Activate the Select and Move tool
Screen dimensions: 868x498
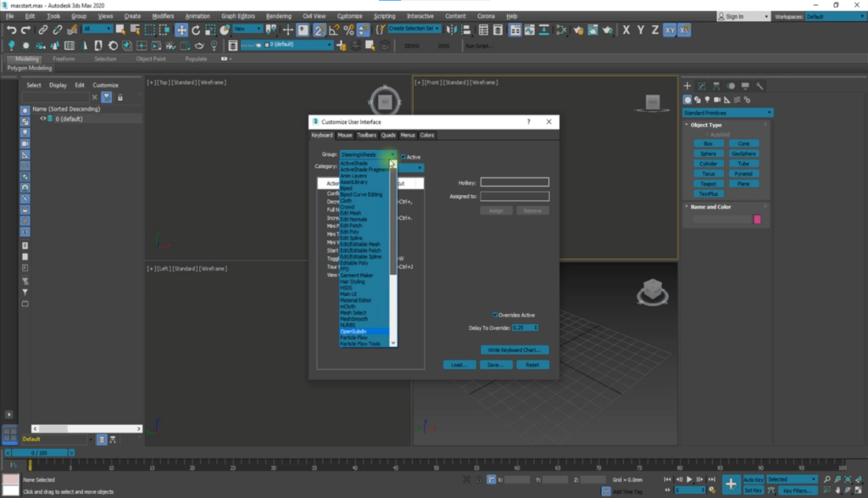(x=181, y=30)
